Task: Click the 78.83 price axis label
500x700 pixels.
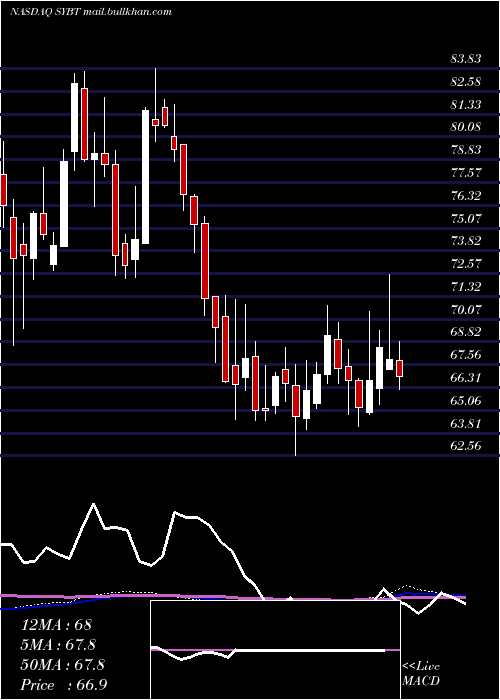Action: pos(466,150)
